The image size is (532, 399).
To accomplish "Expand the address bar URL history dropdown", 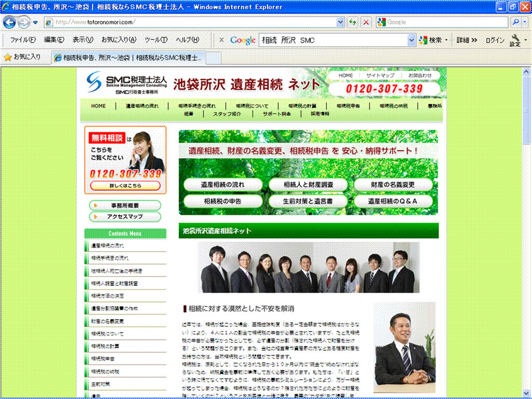I will [341, 22].
